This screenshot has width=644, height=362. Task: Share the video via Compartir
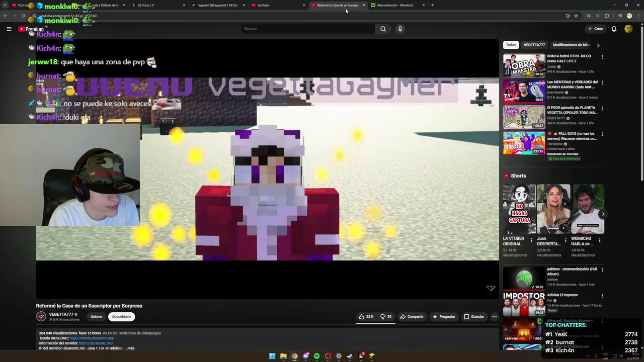point(412,317)
